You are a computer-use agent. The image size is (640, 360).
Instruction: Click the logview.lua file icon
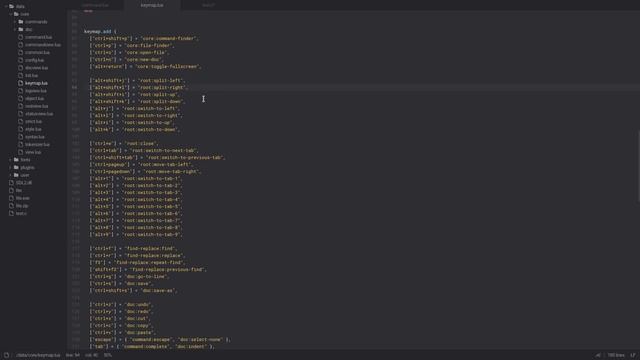(x=20, y=91)
